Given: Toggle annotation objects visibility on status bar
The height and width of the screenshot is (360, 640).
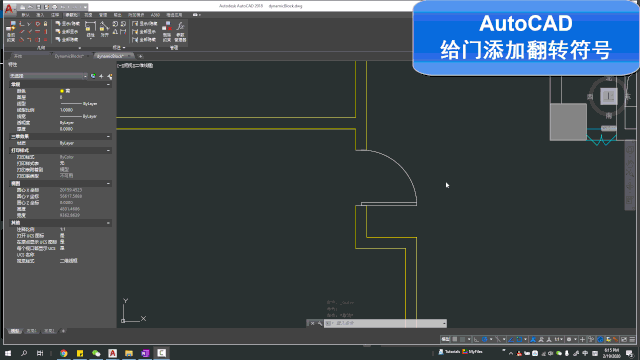Looking at the screenshot, I should [x=533, y=339].
